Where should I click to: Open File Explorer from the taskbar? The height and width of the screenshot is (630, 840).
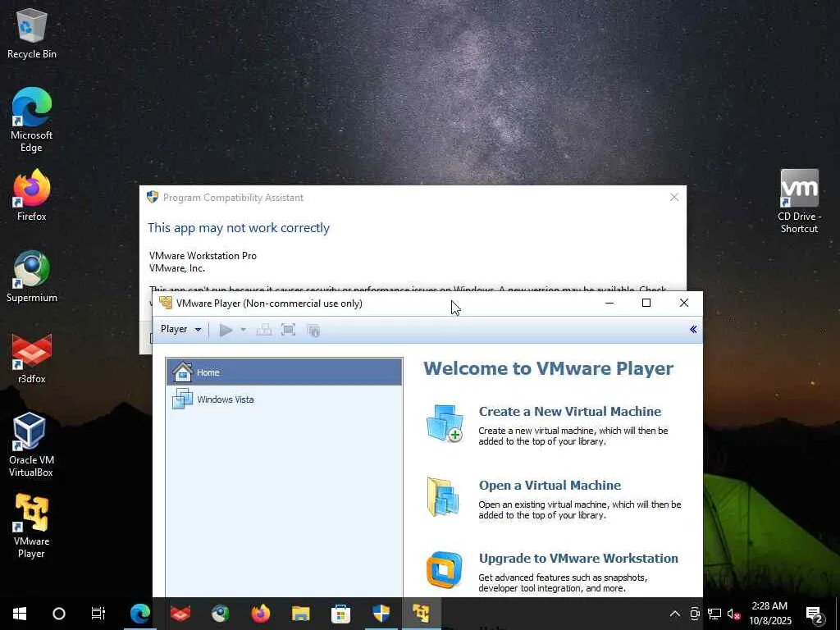(x=301, y=614)
